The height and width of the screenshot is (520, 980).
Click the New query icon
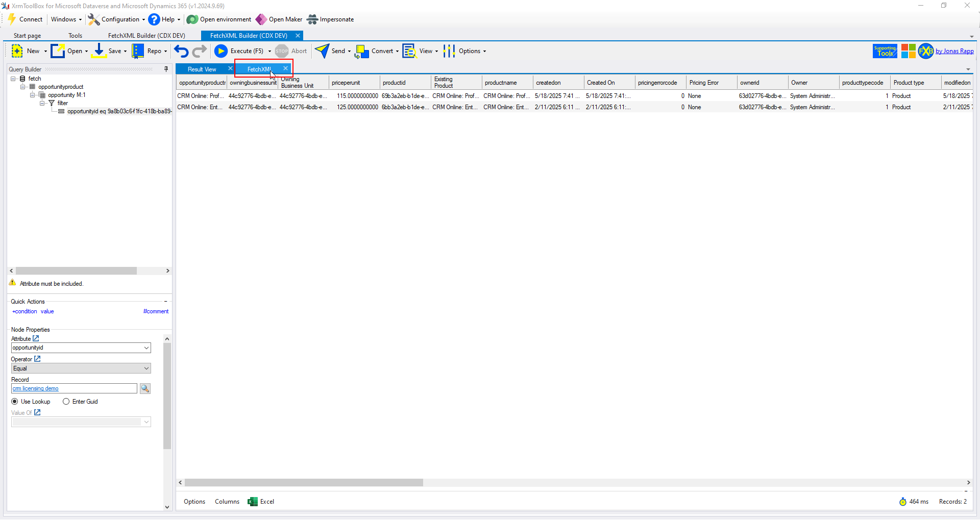click(17, 51)
